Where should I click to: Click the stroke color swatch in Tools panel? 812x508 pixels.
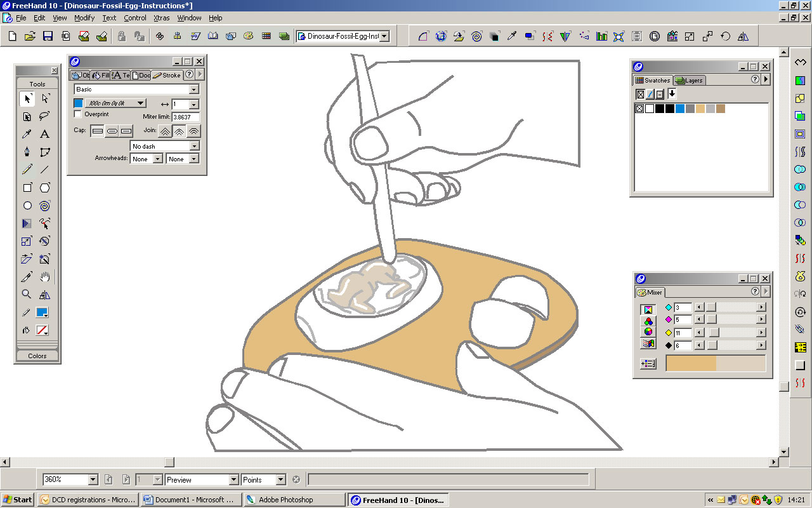[43, 312]
